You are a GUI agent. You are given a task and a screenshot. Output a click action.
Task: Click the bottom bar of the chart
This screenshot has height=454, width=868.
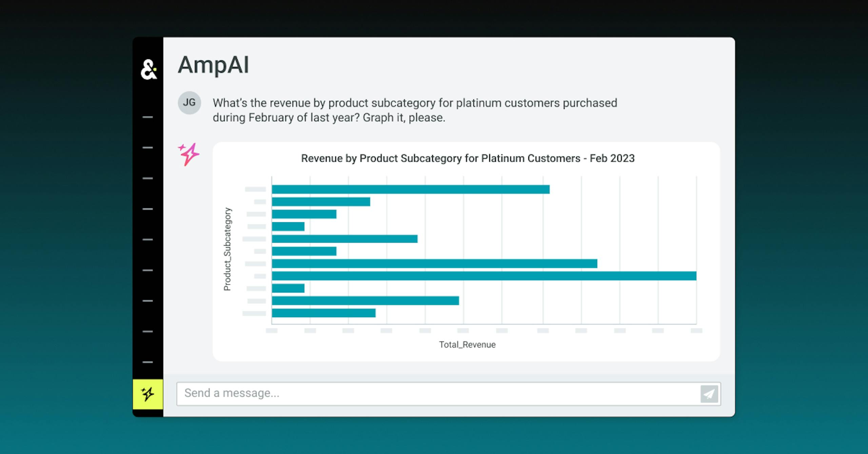323,313
